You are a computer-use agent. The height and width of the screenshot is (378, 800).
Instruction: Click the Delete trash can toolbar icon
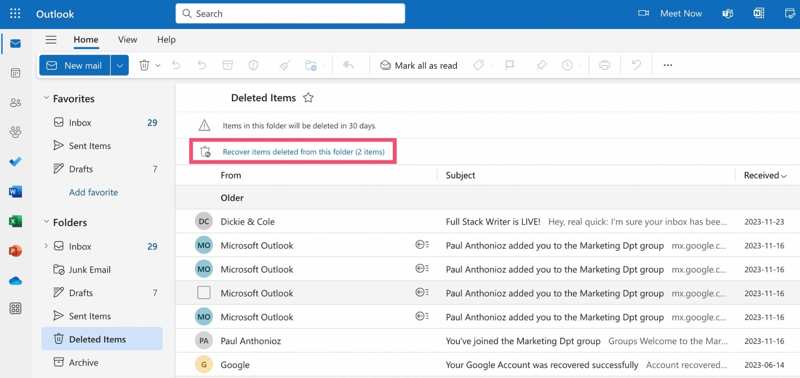point(144,65)
